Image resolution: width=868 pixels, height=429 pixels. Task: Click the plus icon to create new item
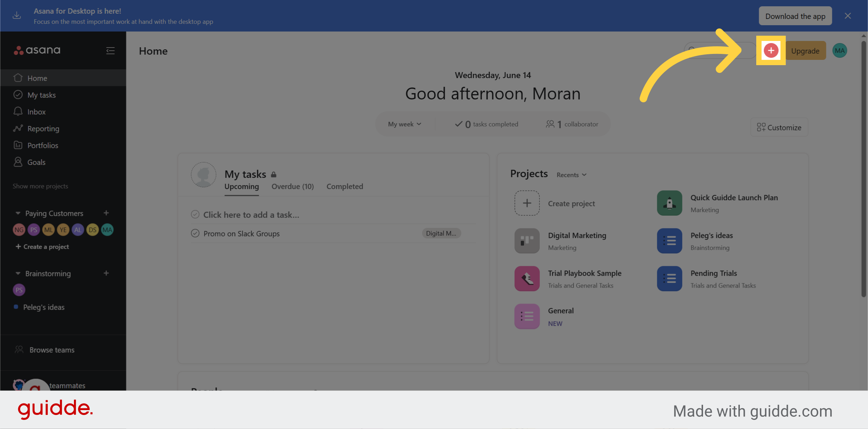(x=771, y=50)
